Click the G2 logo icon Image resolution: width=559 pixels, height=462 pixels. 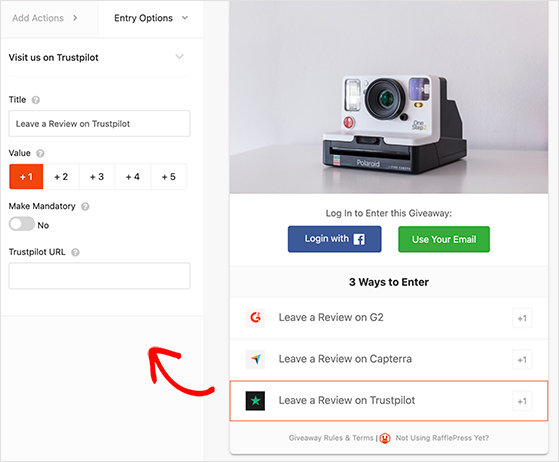pos(255,317)
